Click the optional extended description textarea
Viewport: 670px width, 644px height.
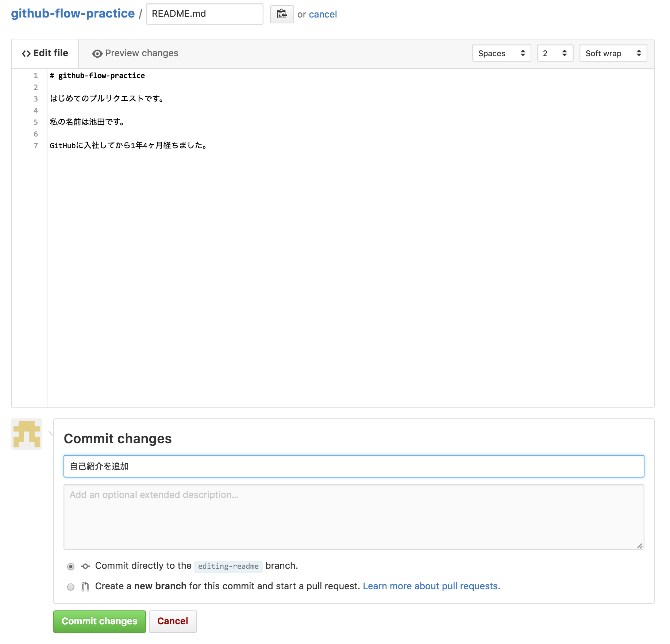coord(354,517)
